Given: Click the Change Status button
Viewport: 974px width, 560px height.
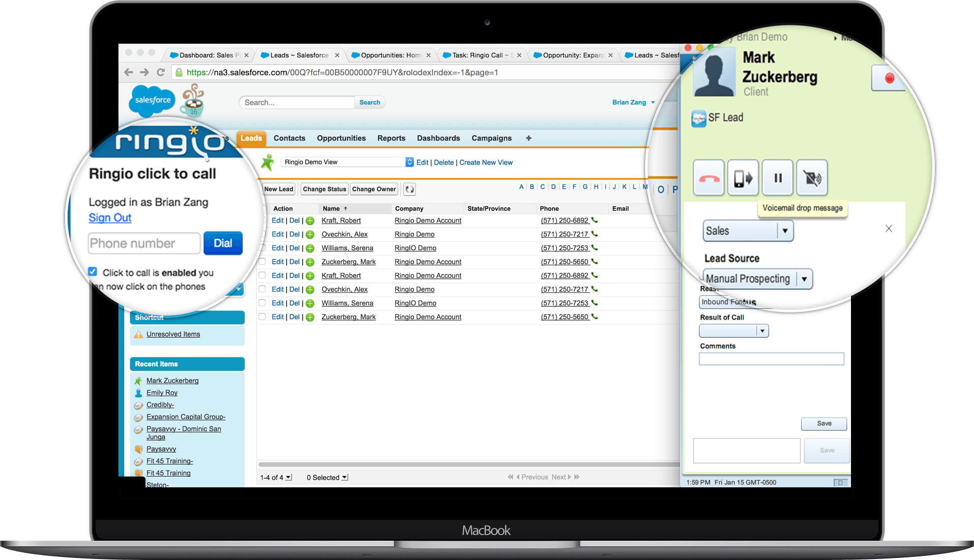Looking at the screenshot, I should pyautogui.click(x=324, y=189).
